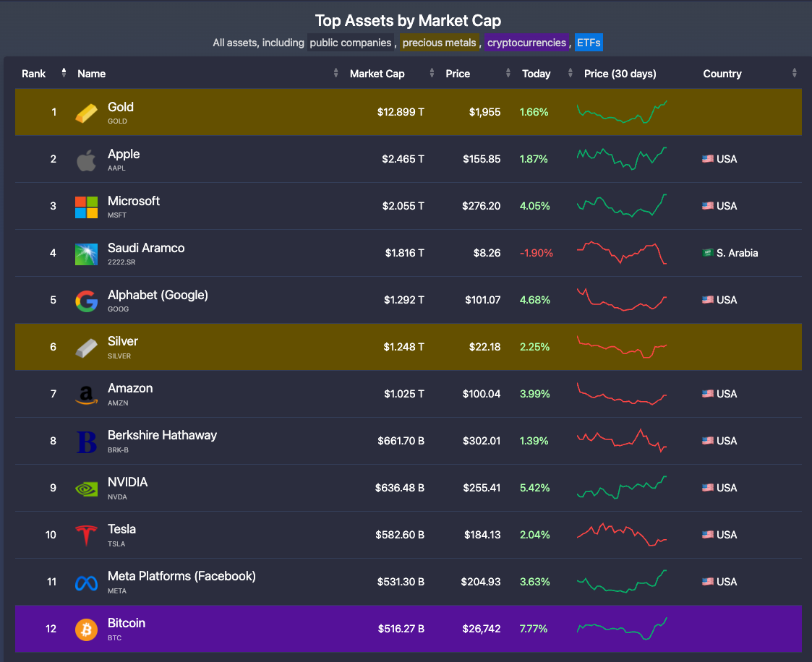Click the 7.77% today change

click(x=534, y=629)
